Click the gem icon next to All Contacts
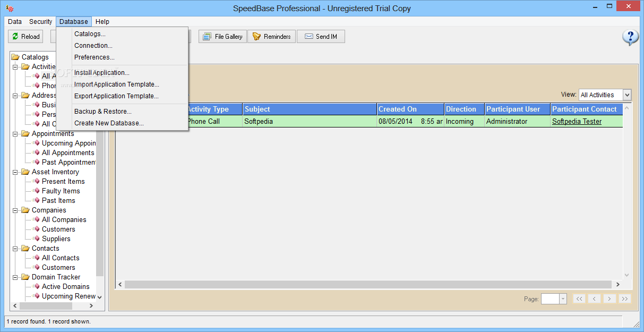 pyautogui.click(x=37, y=258)
